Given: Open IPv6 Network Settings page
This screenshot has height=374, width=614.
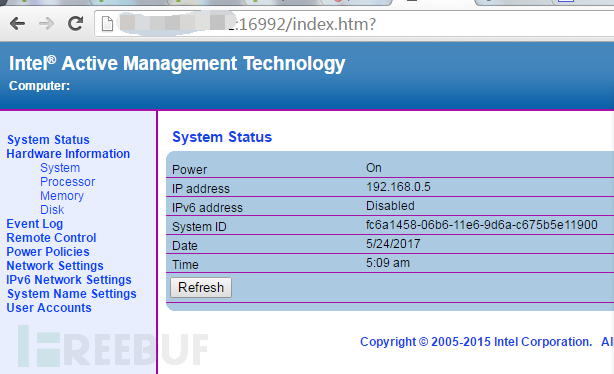Looking at the screenshot, I should [69, 280].
